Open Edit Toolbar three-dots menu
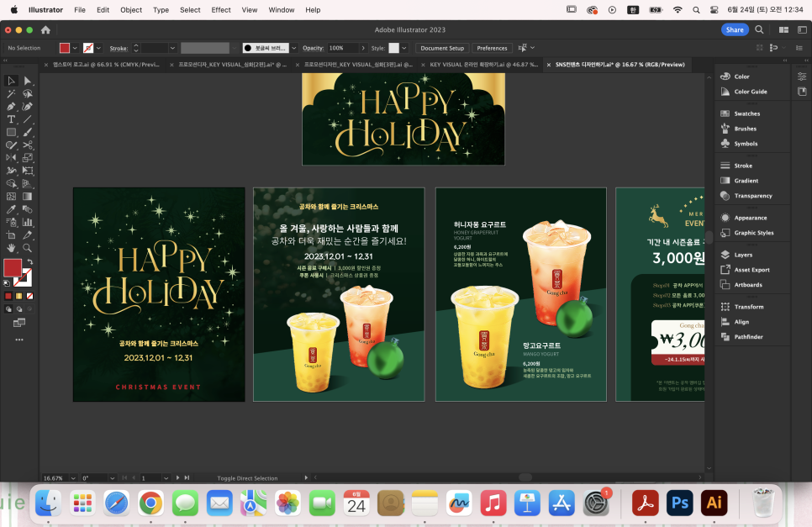The image size is (812, 527). (x=19, y=340)
